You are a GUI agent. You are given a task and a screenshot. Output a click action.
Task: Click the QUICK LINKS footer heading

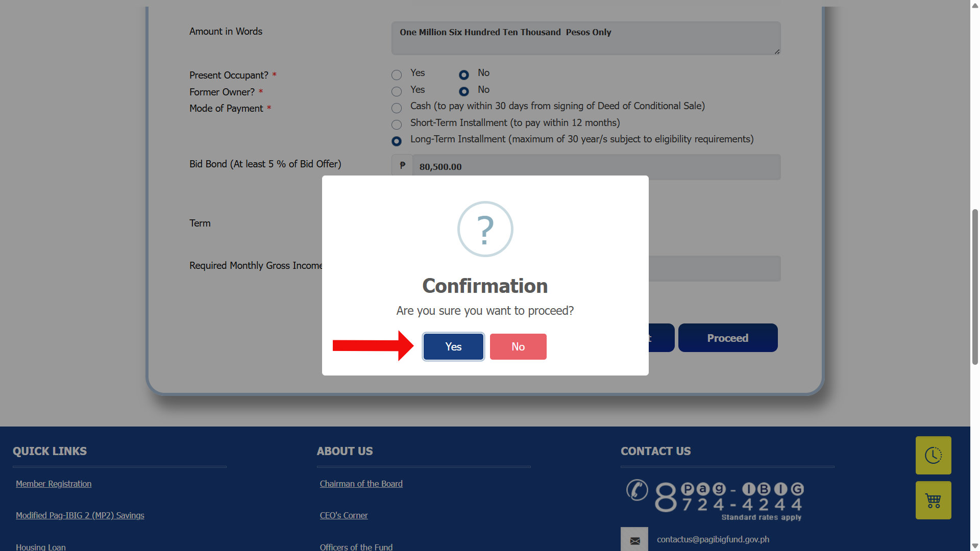click(50, 451)
